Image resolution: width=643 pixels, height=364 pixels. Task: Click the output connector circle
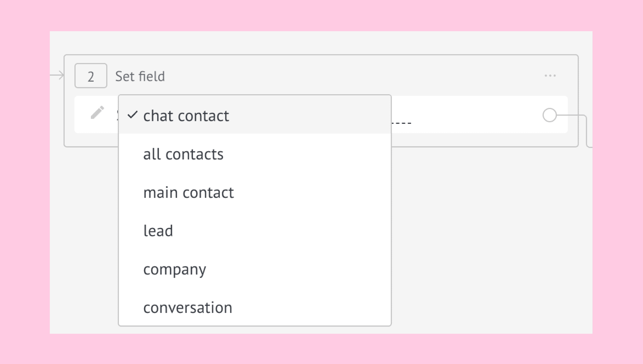(x=549, y=115)
